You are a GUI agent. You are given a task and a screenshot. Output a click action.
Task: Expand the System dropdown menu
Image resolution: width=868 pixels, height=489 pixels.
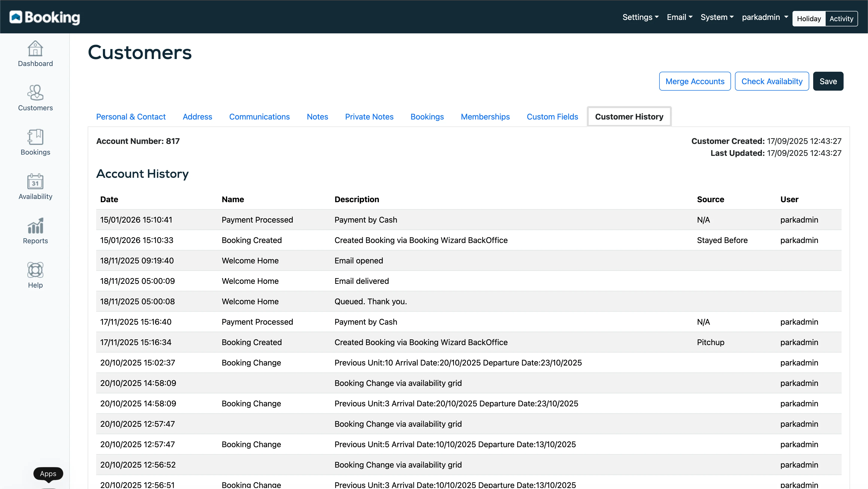click(717, 17)
